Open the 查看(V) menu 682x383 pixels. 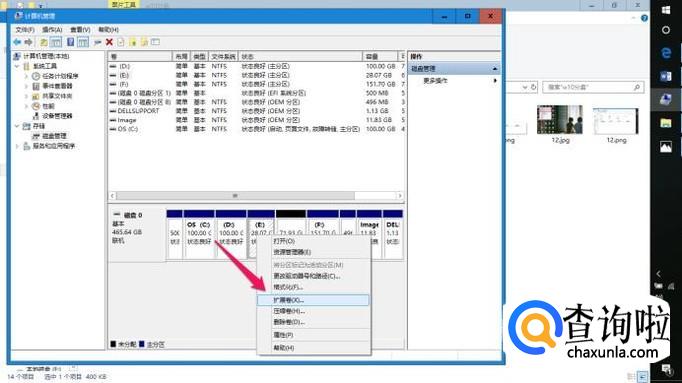80,30
